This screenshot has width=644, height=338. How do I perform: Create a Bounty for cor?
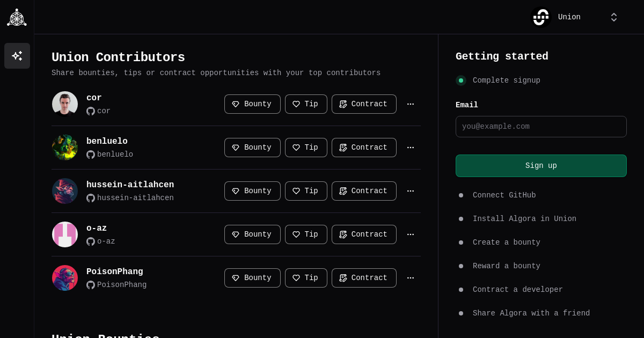coord(252,104)
